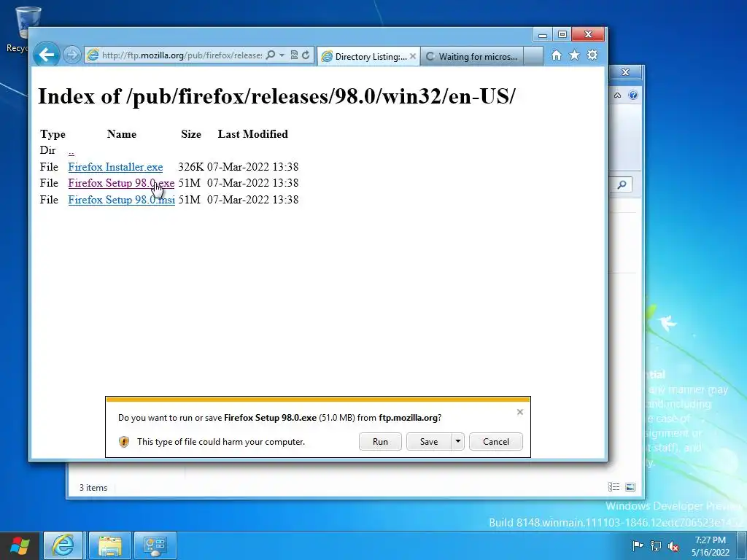Image resolution: width=747 pixels, height=560 pixels.
Task: Open Control Panel taskbar icon
Action: pos(155,545)
